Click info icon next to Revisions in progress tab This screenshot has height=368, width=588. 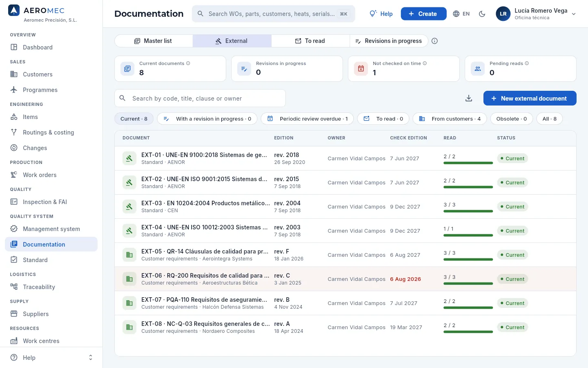(x=434, y=41)
